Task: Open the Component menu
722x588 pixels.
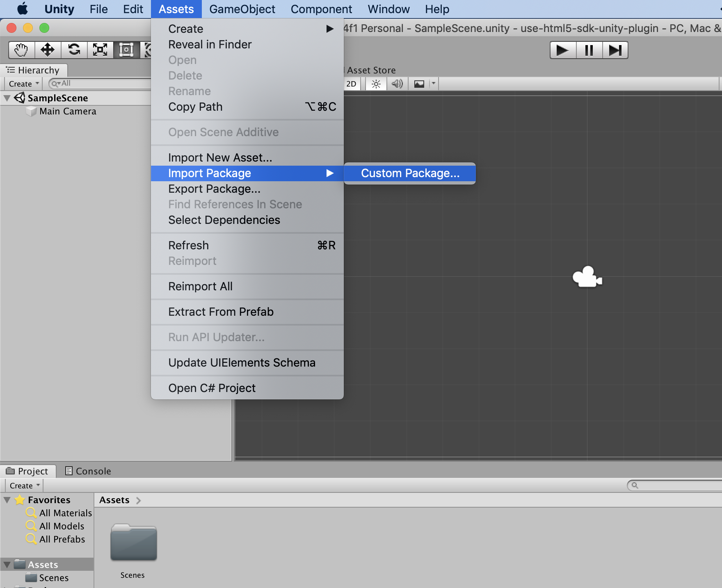Action: click(x=321, y=9)
